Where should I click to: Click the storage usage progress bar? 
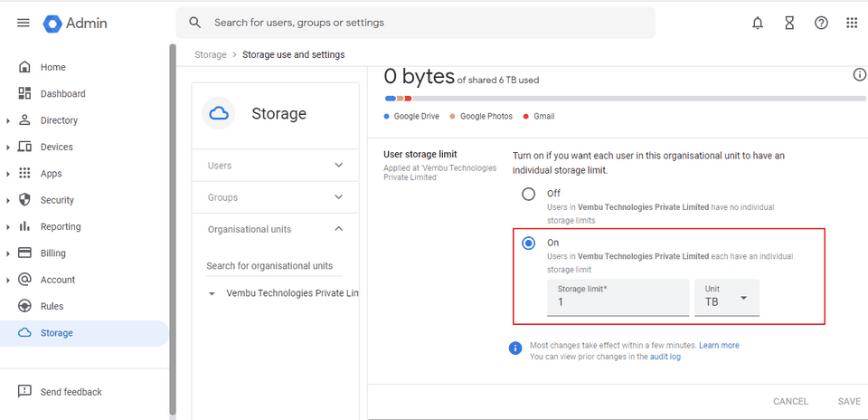pyautogui.click(x=615, y=98)
